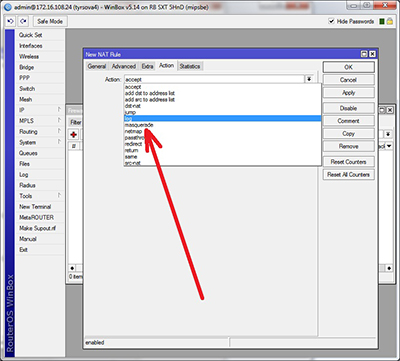Expand the Tools submenu

pos(40,196)
